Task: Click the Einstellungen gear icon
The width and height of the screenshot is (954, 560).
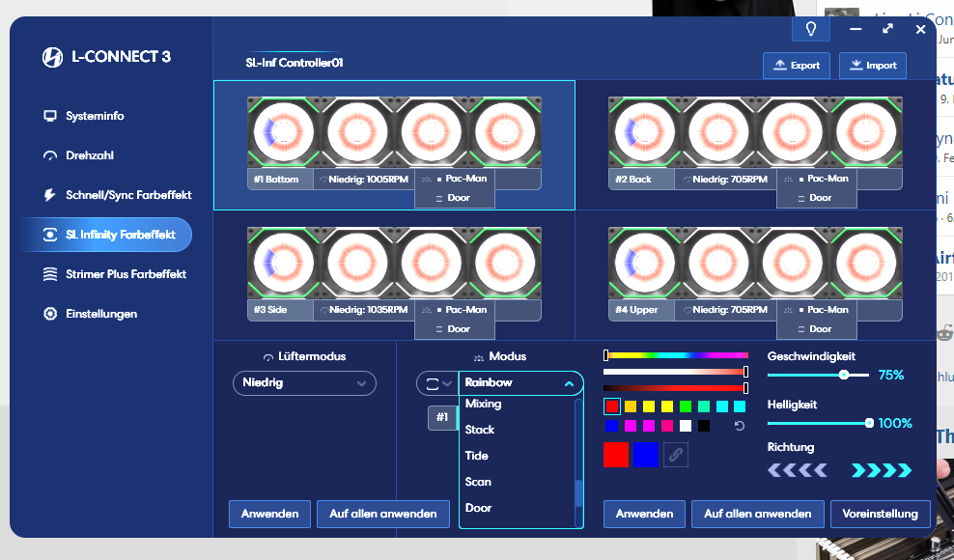Action: (50, 314)
